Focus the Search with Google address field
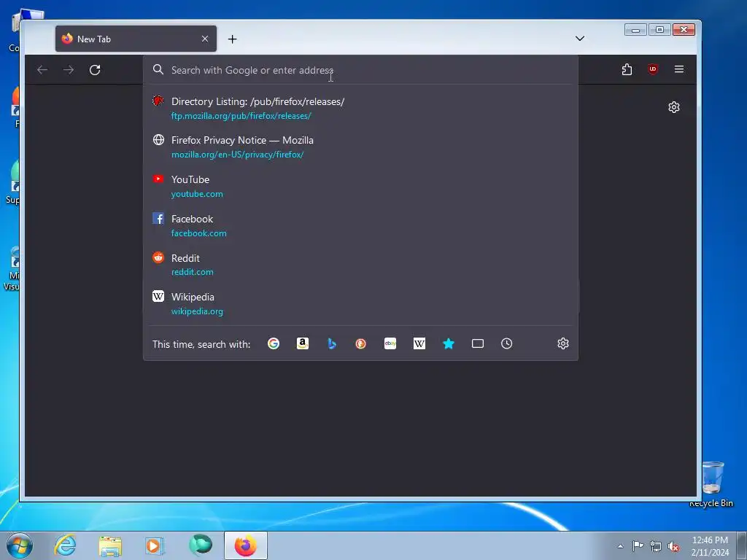The width and height of the screenshot is (747, 560). click(360, 70)
